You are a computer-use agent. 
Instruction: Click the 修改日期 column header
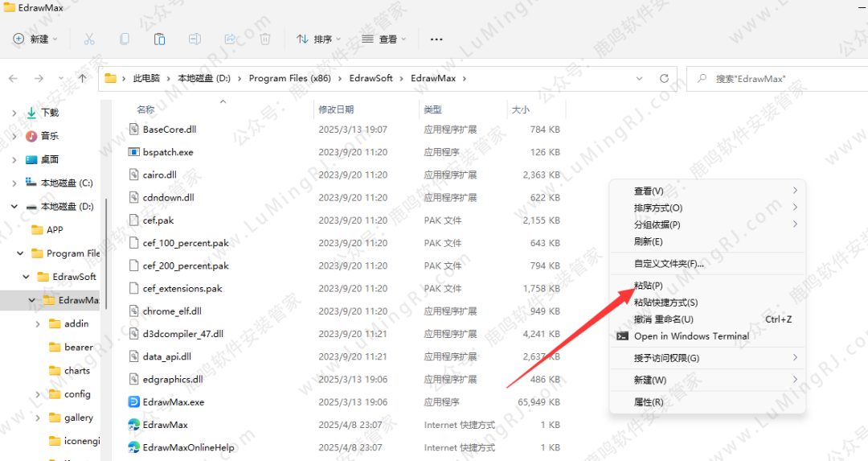pyautogui.click(x=336, y=109)
